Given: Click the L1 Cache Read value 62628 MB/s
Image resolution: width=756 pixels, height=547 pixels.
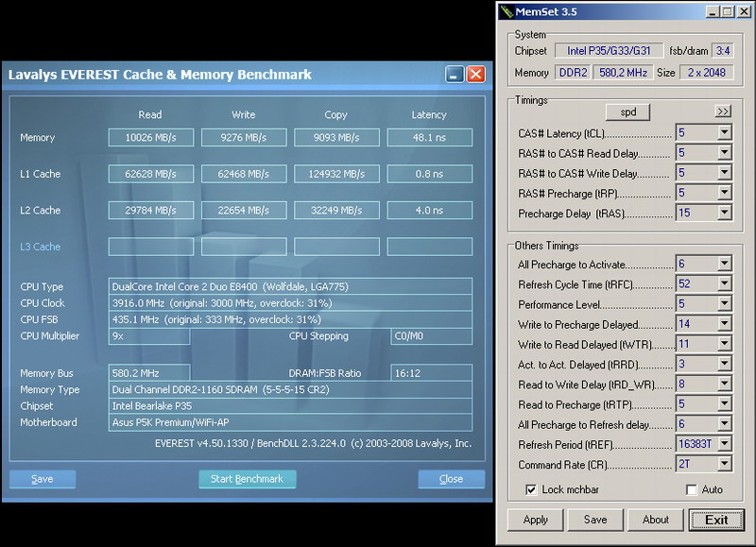Looking at the screenshot, I should point(151,174).
